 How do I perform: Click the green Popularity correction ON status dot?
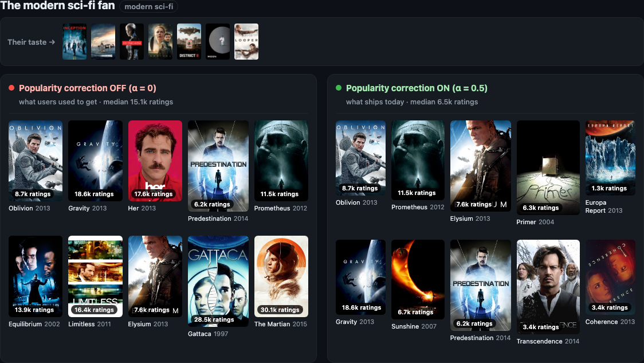tap(339, 88)
